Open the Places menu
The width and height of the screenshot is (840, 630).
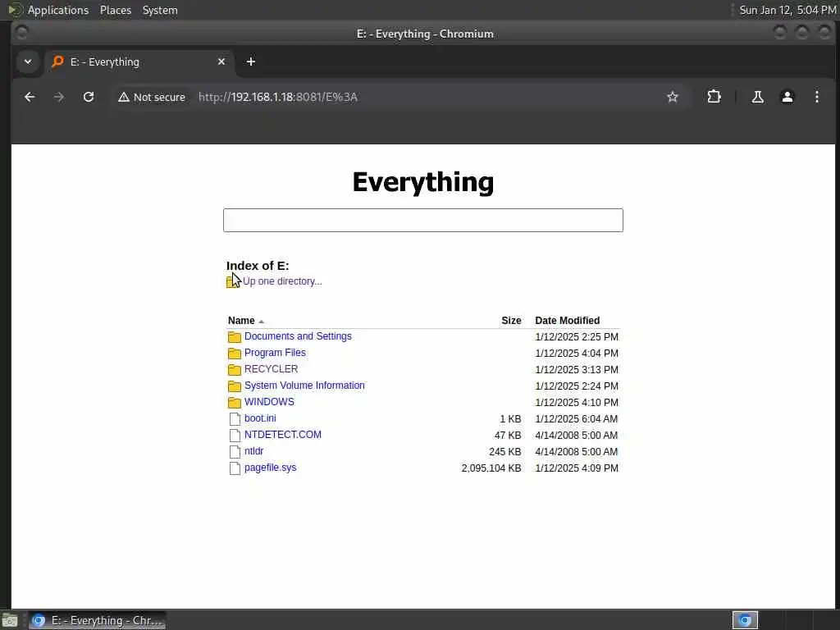(115, 10)
